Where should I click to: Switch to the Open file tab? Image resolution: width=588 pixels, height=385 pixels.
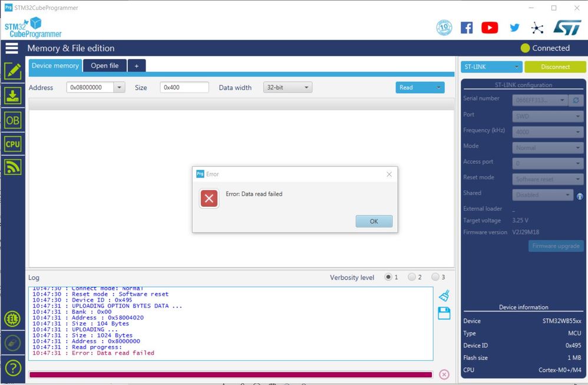coord(105,65)
